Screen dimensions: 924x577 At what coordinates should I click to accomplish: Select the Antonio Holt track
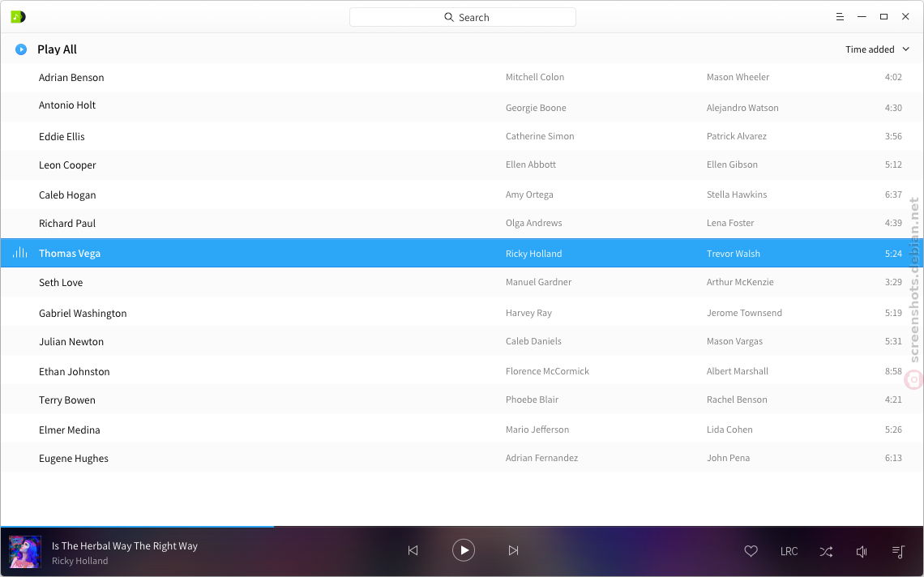[462, 107]
